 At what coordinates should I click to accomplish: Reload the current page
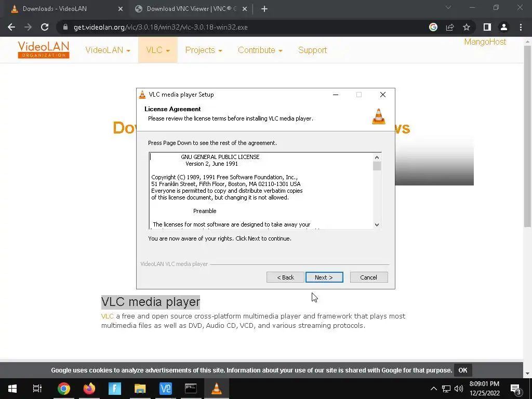[x=45, y=27]
